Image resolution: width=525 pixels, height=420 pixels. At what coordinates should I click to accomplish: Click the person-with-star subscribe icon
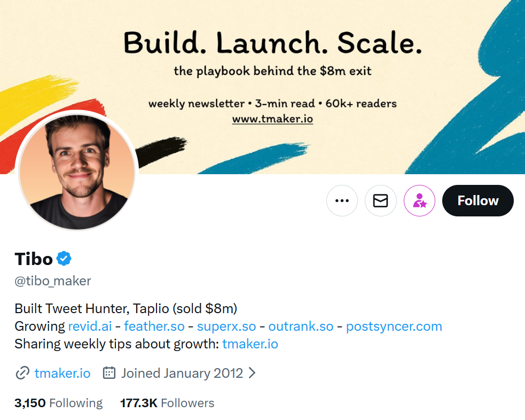click(x=419, y=200)
